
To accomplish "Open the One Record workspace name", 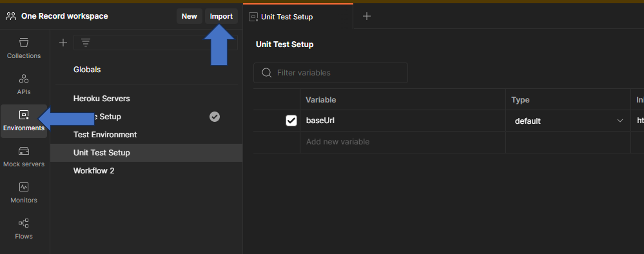I will tap(65, 16).
